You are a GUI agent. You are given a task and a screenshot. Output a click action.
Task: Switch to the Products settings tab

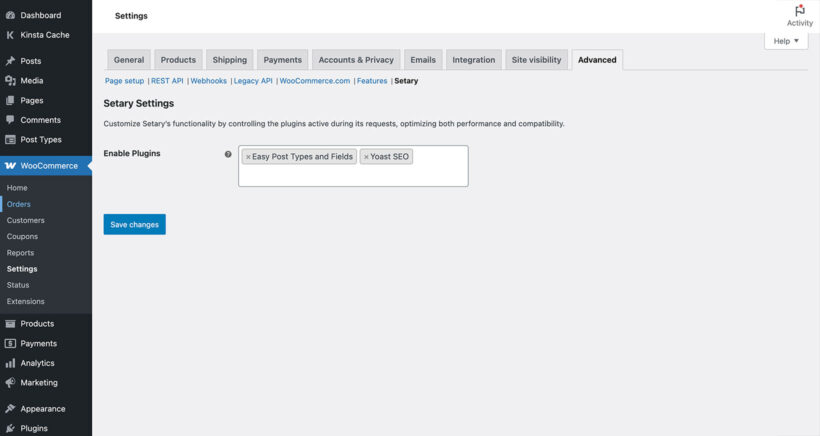[x=178, y=60]
